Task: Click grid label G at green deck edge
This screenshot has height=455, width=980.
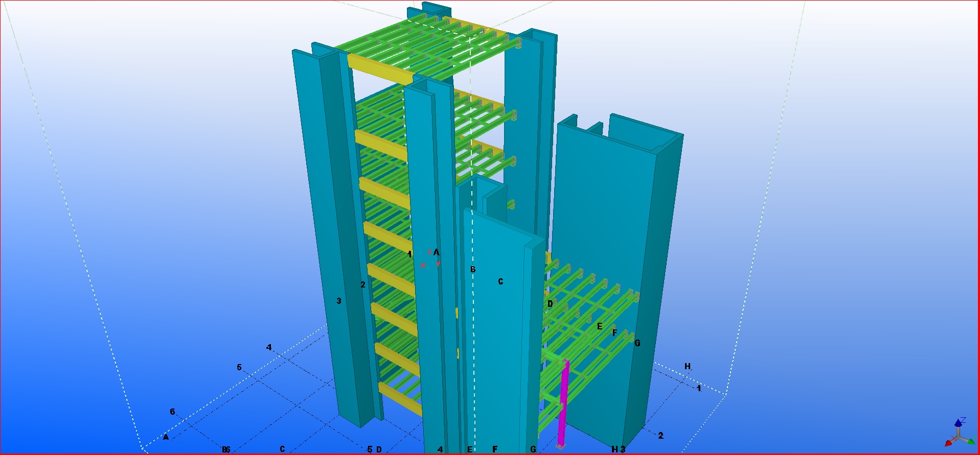Action: tap(637, 344)
